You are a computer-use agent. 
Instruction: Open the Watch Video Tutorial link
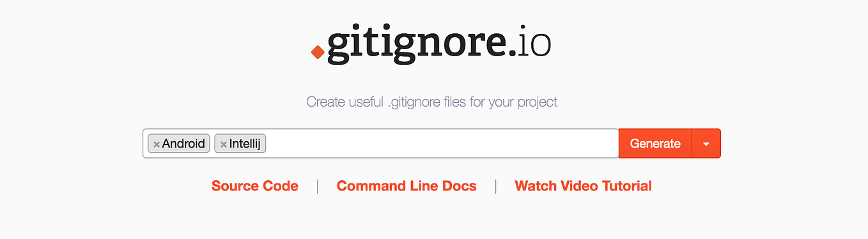click(583, 186)
